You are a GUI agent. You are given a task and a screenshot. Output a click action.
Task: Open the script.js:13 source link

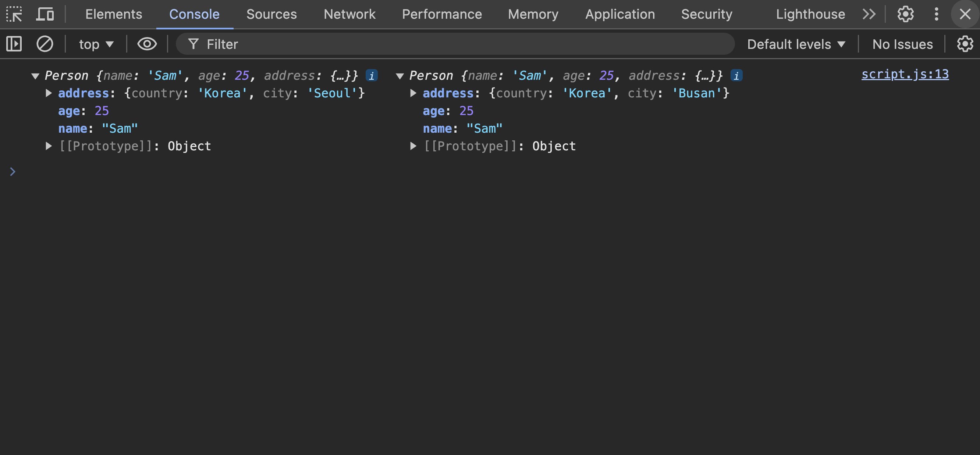pyautogui.click(x=905, y=74)
